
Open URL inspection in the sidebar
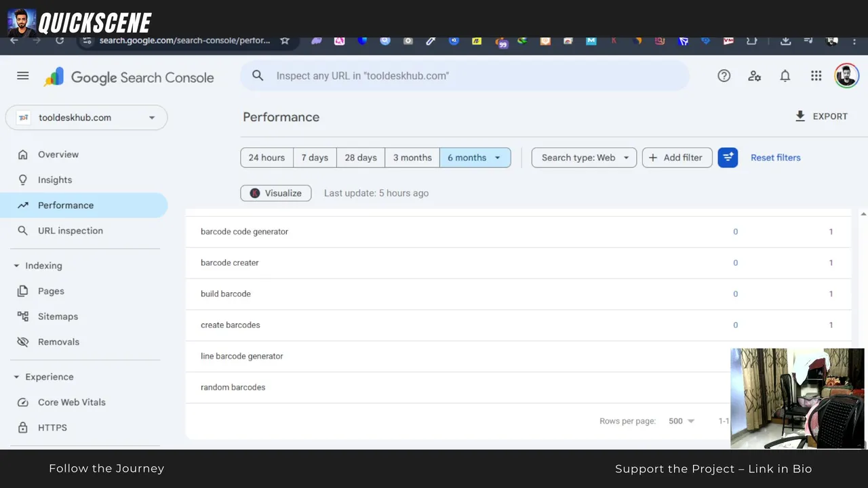click(x=70, y=230)
